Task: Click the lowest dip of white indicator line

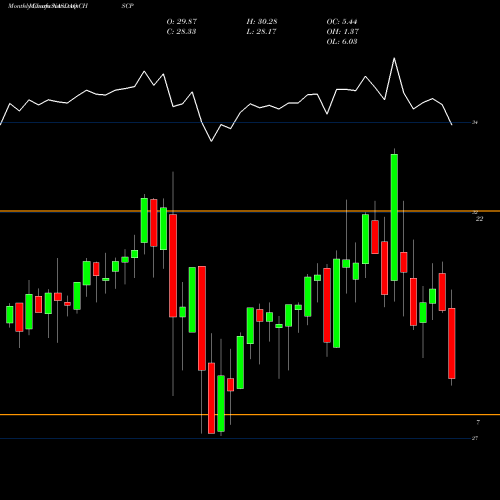Action: [x=211, y=141]
